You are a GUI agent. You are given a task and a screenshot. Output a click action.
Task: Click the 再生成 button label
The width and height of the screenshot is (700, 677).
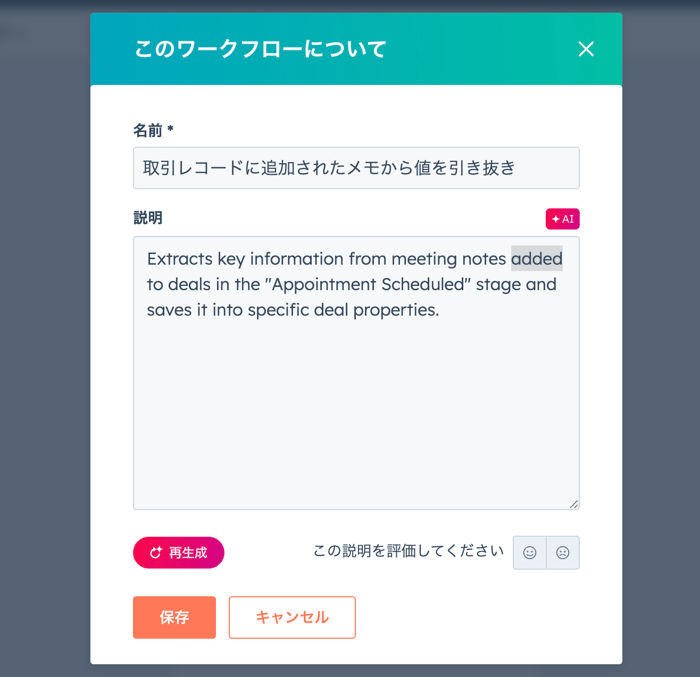click(188, 553)
